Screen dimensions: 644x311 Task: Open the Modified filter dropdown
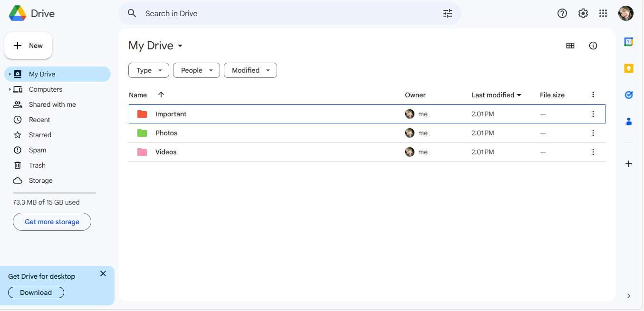coord(250,70)
